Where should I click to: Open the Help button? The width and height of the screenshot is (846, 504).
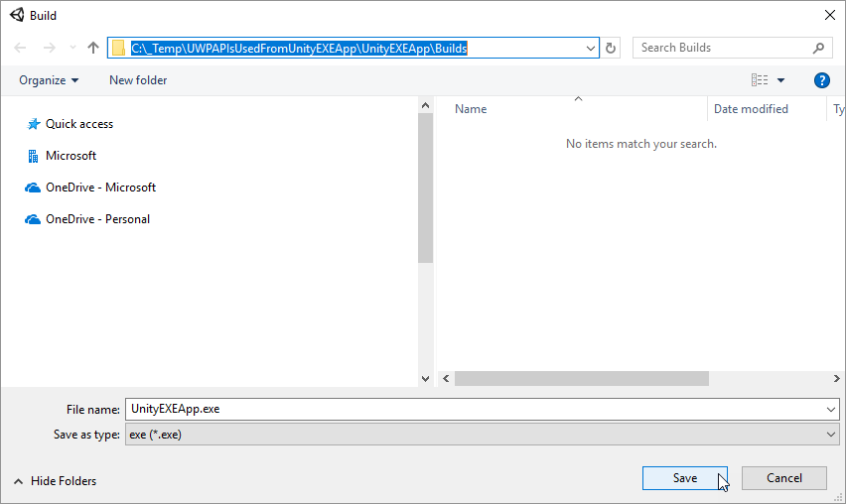822,80
